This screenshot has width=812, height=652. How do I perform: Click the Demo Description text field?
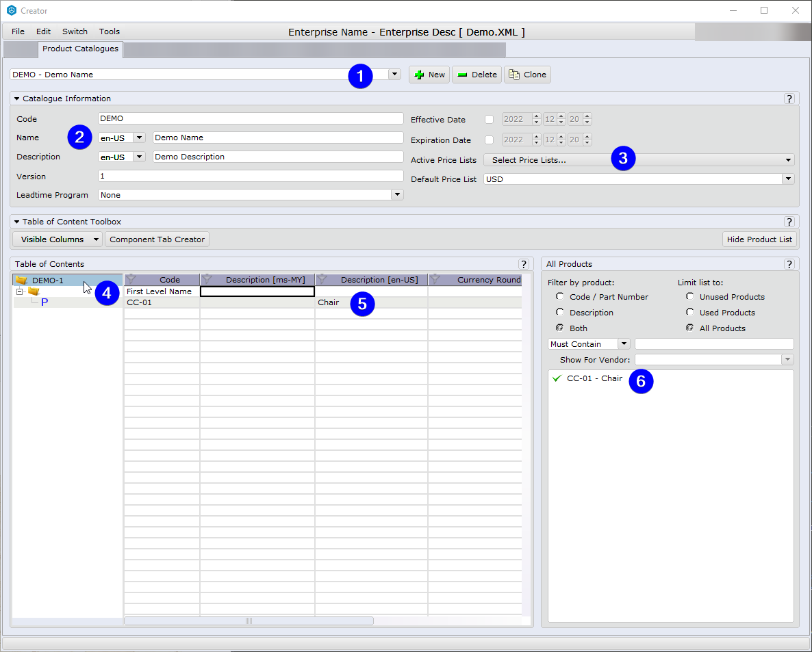[x=278, y=157]
